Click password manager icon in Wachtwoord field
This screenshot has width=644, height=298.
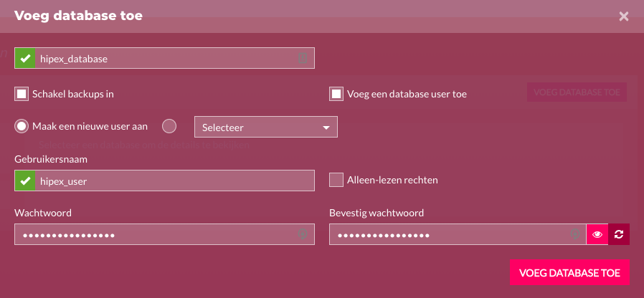coord(303,234)
